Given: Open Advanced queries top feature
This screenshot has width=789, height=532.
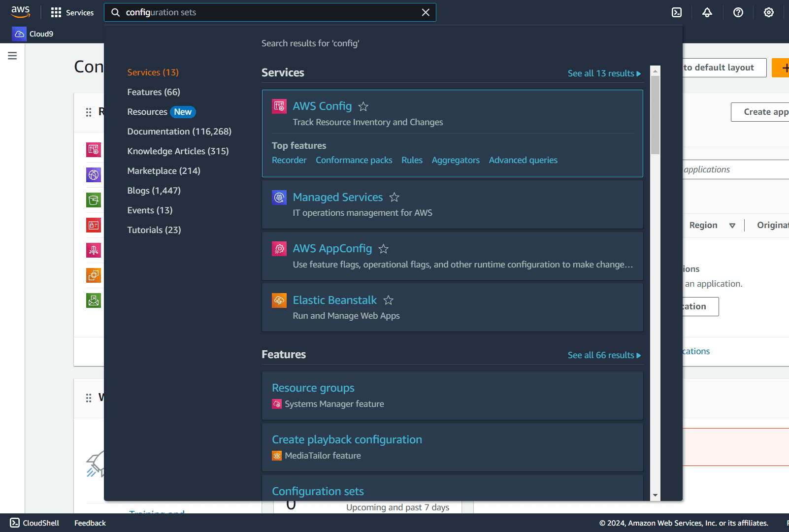Looking at the screenshot, I should pos(523,160).
